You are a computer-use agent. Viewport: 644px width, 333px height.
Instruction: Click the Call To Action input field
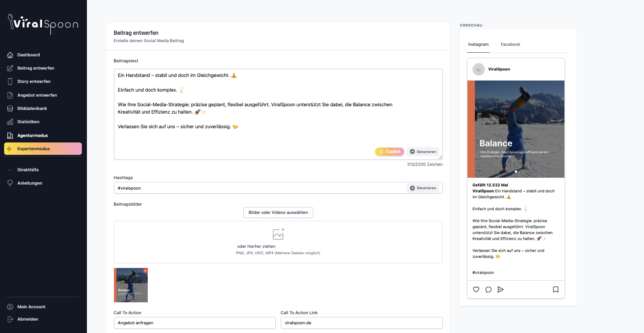coord(195,323)
